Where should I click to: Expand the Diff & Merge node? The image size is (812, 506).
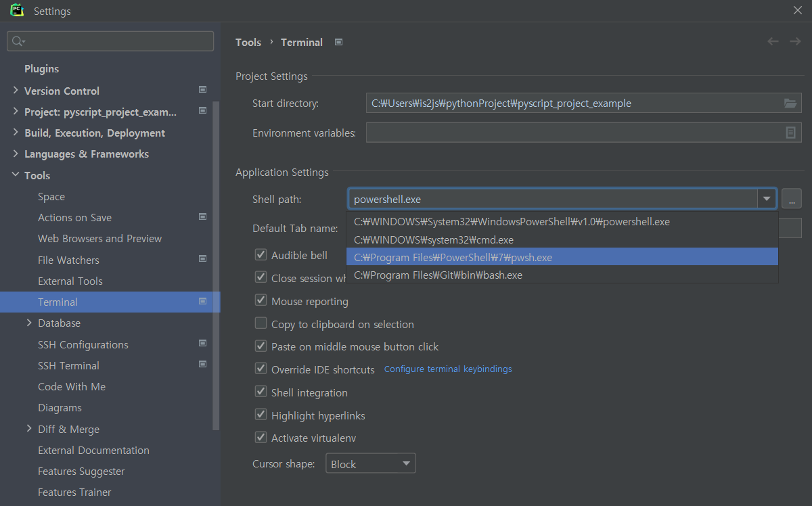pos(29,428)
